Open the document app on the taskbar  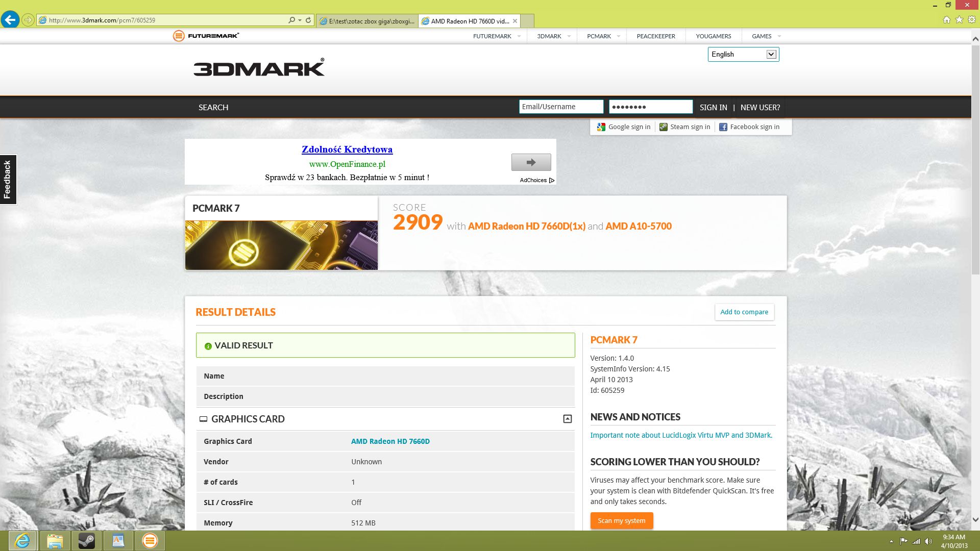(118, 541)
